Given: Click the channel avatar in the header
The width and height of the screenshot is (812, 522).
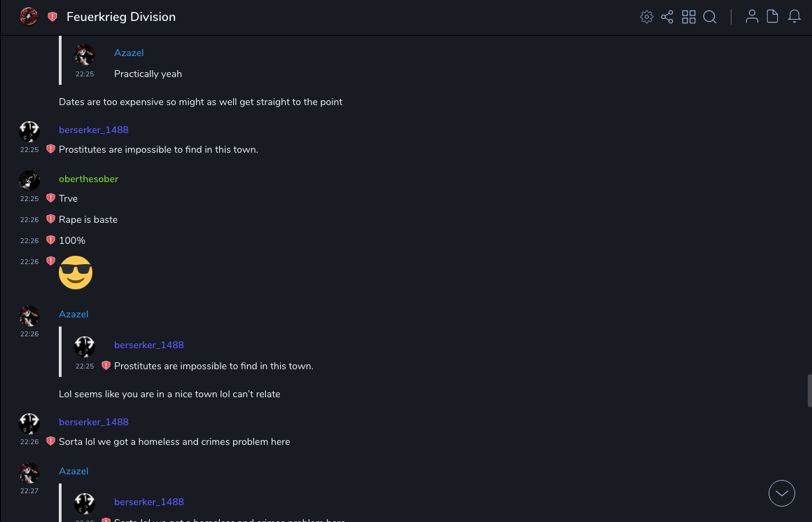Looking at the screenshot, I should (x=29, y=17).
